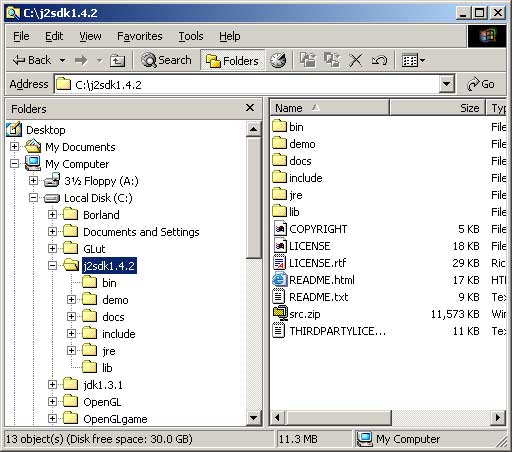Select the demo subfolder in tree
The image size is (512, 452).
click(115, 300)
